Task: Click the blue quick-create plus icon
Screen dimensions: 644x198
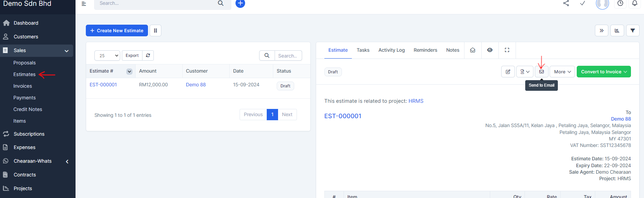Action: pos(240,3)
